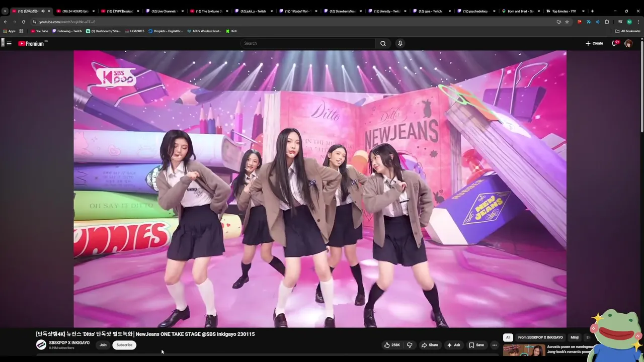This screenshot has height=362, width=644.
Task: Switch to the Born and Bred tab
Action: click(x=520, y=11)
